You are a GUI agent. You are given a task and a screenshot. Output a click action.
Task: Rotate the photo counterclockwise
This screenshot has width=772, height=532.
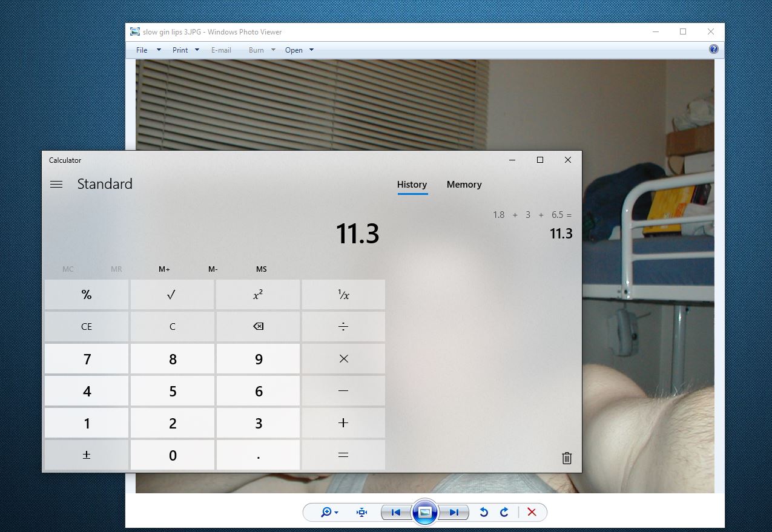(x=483, y=512)
